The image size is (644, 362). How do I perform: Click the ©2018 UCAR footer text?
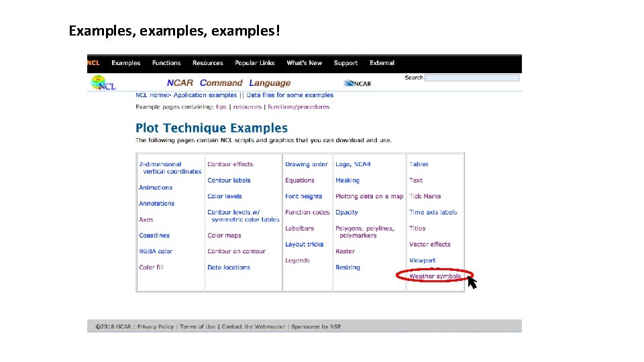pyautogui.click(x=113, y=326)
